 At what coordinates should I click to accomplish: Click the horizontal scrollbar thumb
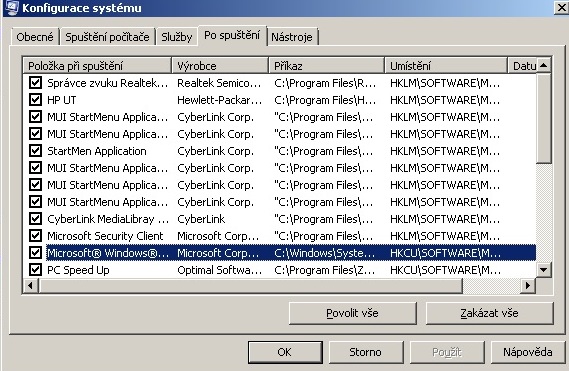pos(251,286)
